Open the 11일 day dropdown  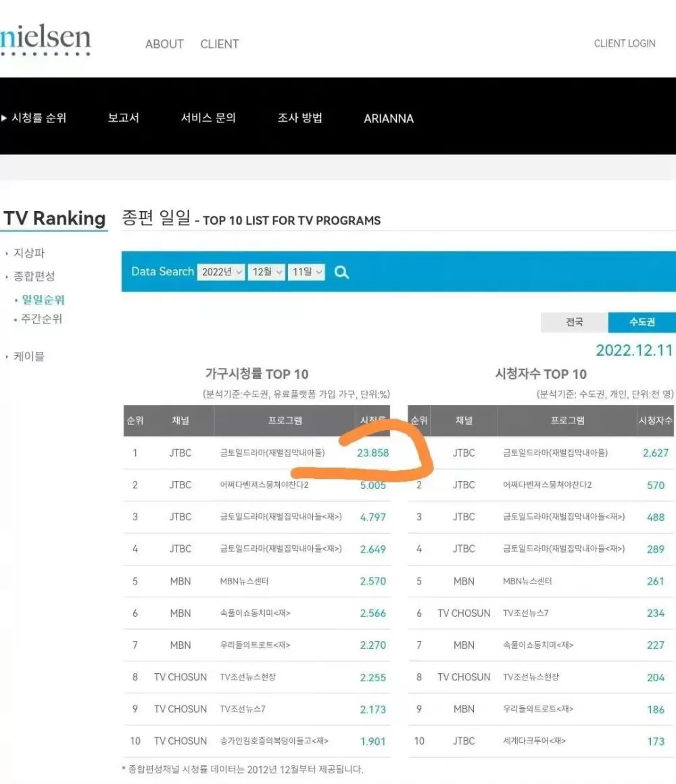click(306, 272)
